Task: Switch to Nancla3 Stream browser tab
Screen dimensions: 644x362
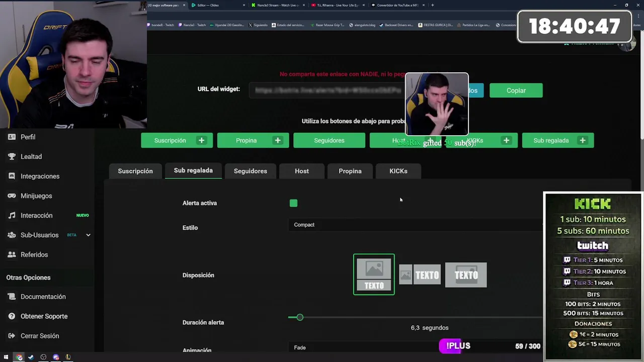Action: point(278,5)
